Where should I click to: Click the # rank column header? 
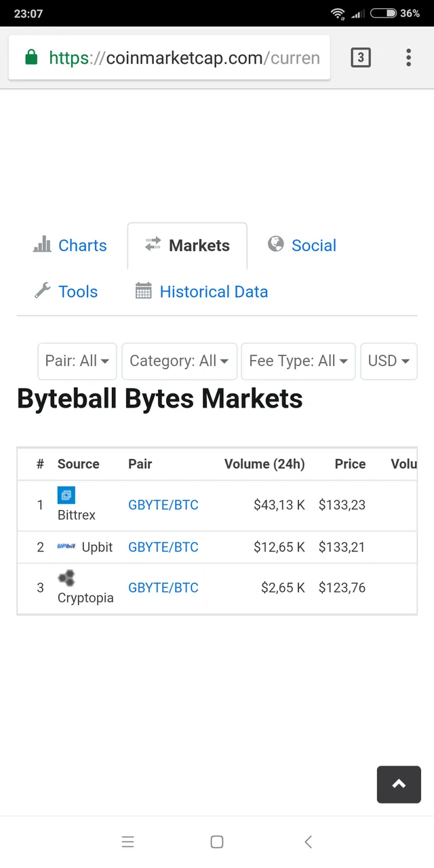[x=40, y=464]
